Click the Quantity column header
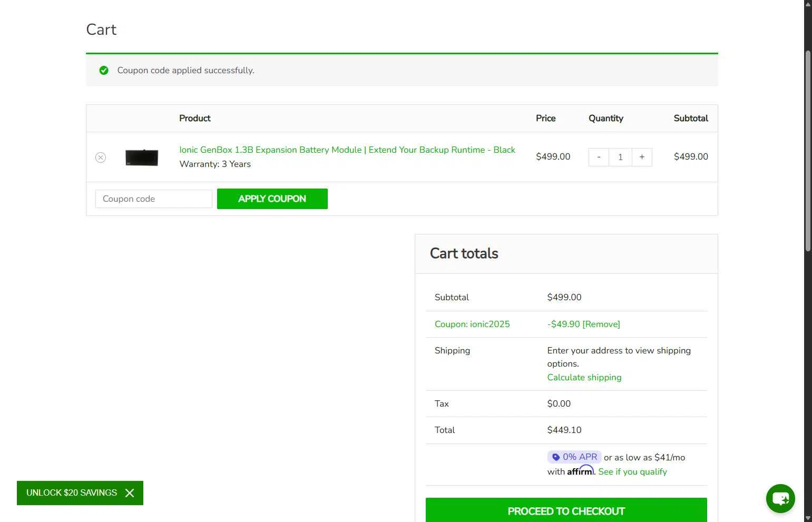The width and height of the screenshot is (812, 522). [x=606, y=118]
